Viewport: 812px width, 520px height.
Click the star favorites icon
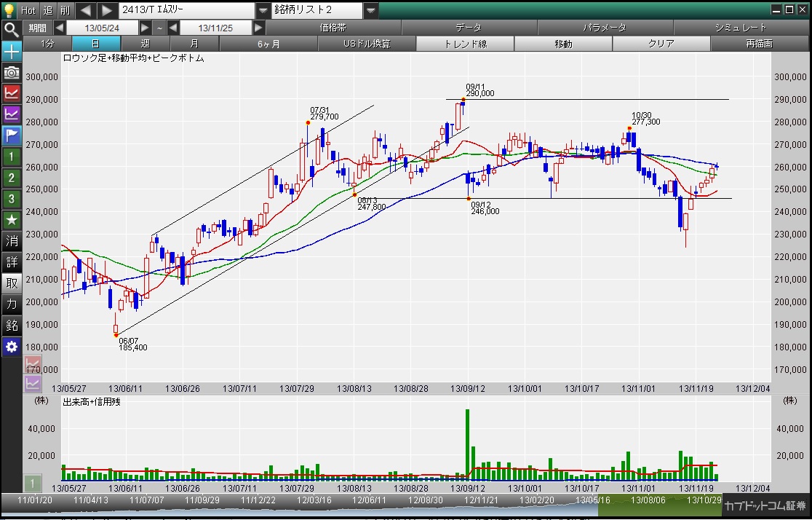[12, 219]
